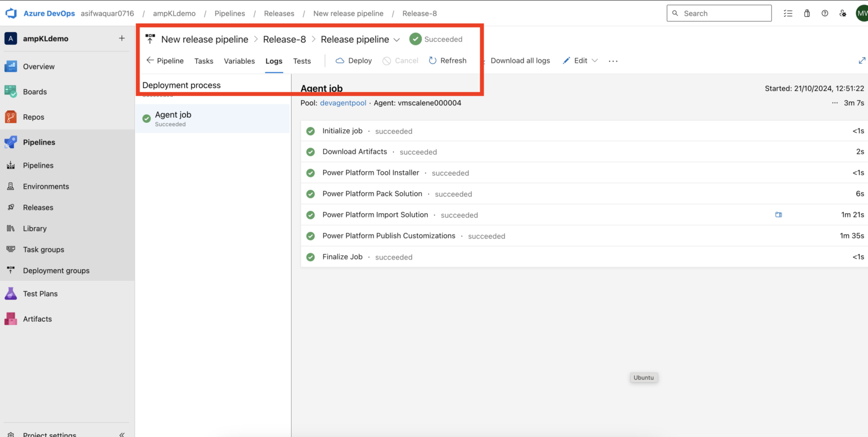
Task: Expand the Release pipeline stage dropdown
Action: pos(397,40)
